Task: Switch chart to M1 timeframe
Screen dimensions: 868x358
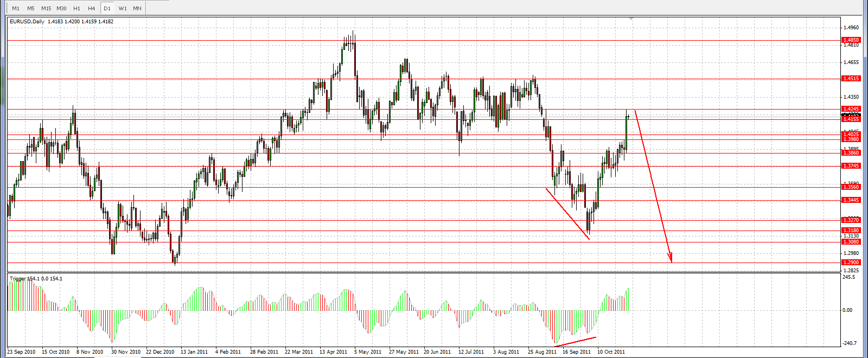Action: (x=16, y=8)
